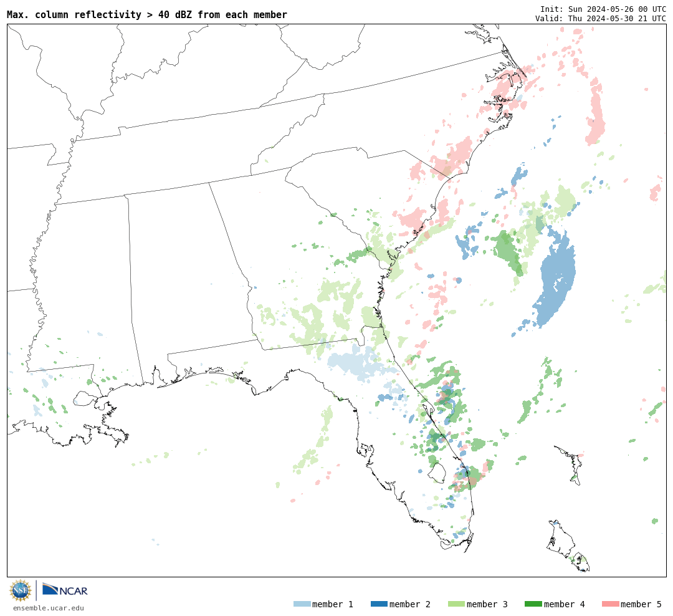
Task: Select the 'member 4' legend label
Action: pyautogui.click(x=565, y=604)
